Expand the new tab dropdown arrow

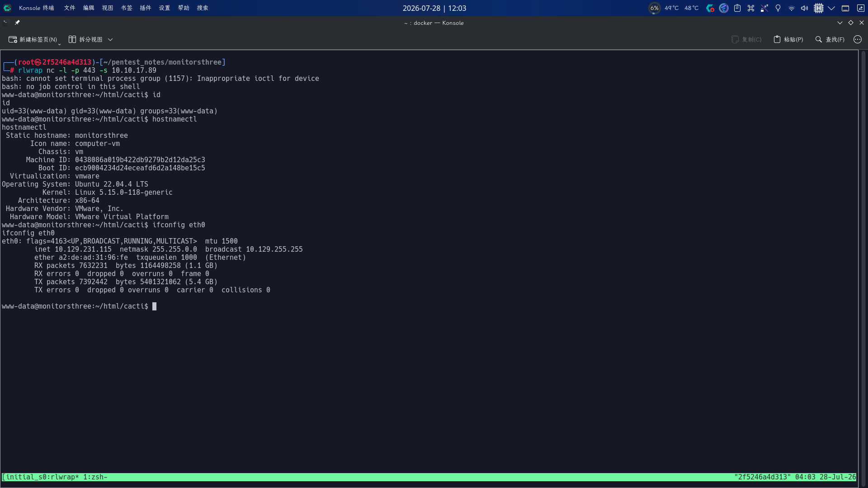point(59,44)
